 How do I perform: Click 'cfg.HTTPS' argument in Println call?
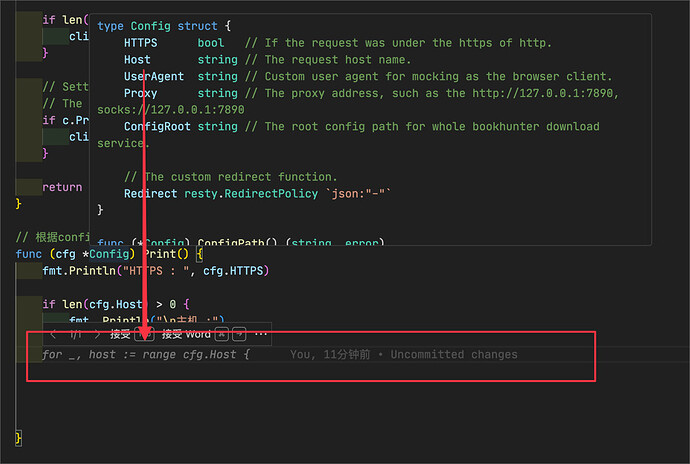click(233, 271)
